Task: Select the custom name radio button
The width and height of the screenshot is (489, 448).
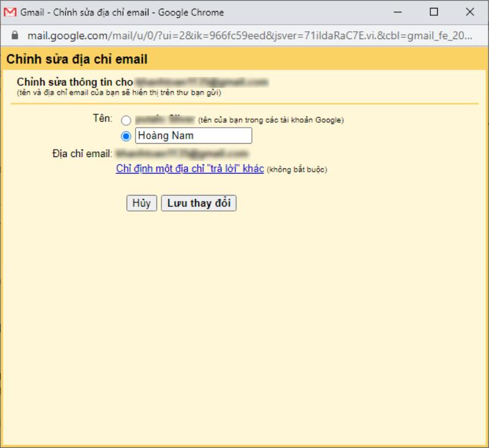Action: click(126, 136)
